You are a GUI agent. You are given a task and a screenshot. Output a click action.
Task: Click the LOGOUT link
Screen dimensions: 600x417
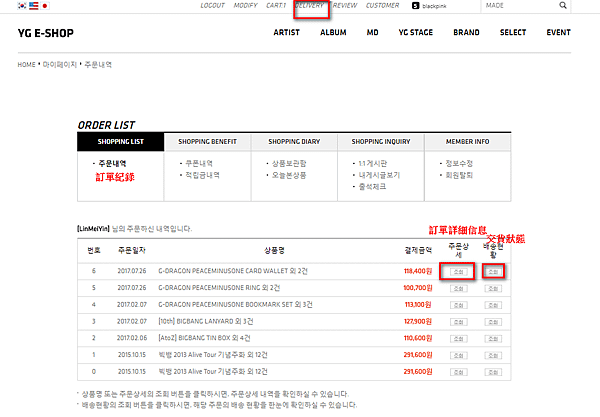[x=212, y=5]
